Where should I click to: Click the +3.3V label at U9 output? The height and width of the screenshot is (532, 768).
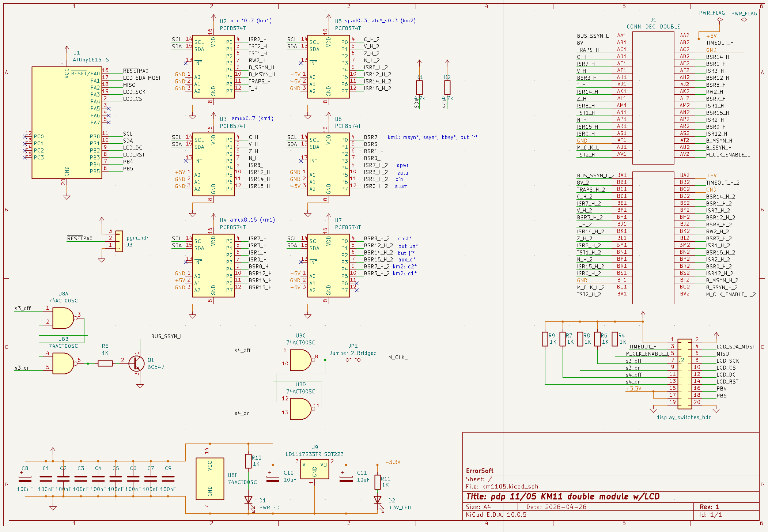tap(393, 462)
